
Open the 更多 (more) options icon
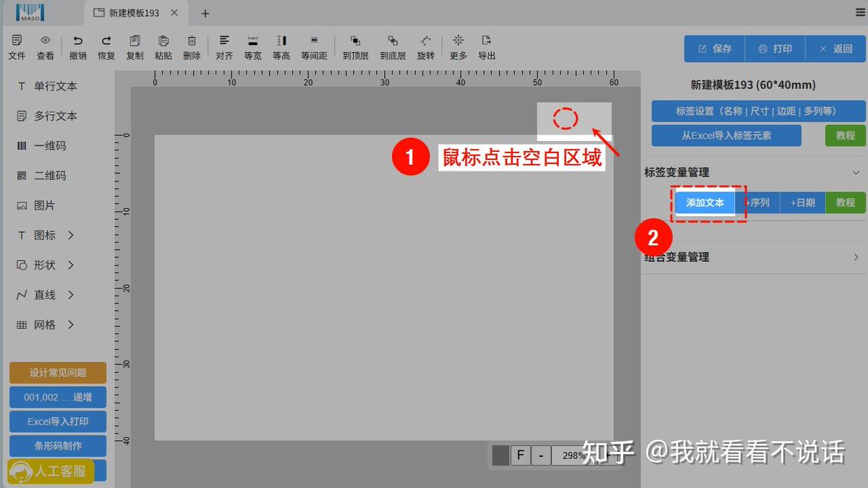(458, 41)
